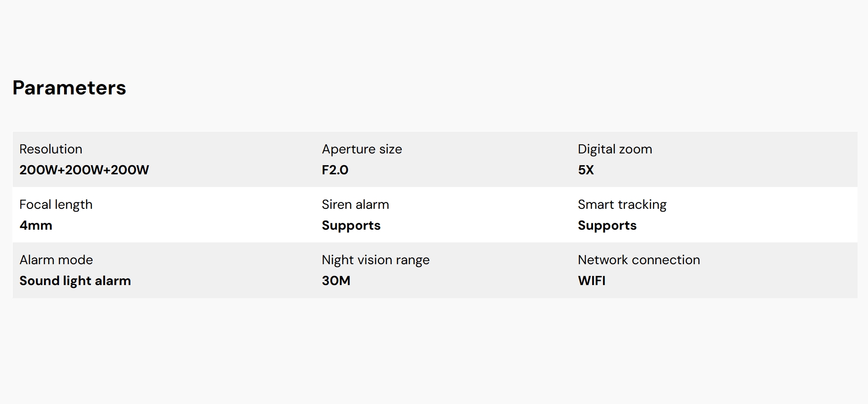Viewport: 868px width, 404px height.
Task: Click the Resolution label
Action: pyautogui.click(x=51, y=149)
